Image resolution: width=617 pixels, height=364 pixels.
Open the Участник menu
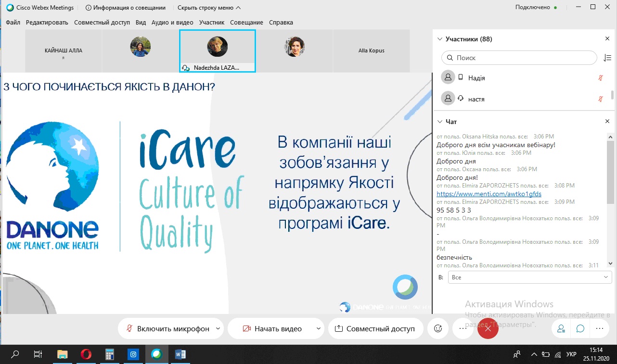pyautogui.click(x=212, y=22)
